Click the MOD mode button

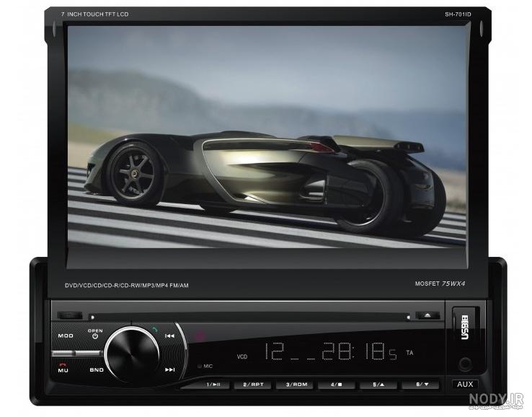pos(66,336)
